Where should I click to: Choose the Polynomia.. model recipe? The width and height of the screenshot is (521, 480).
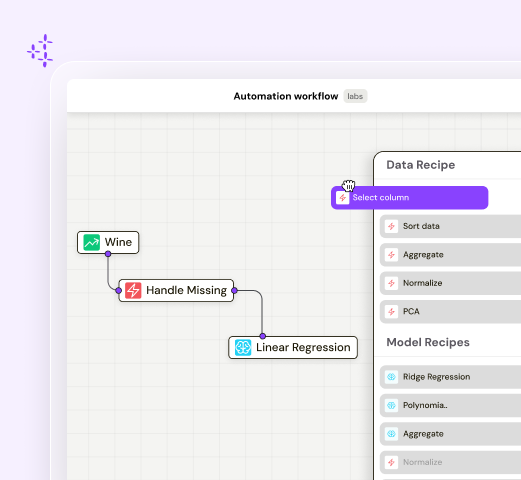click(450, 406)
